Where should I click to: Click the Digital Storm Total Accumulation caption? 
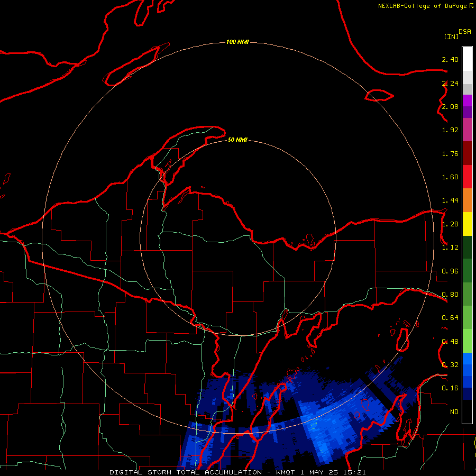click(237, 472)
